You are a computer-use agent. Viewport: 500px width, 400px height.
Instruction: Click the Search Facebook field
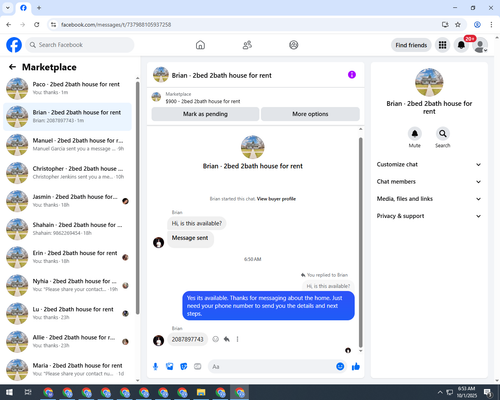80,45
